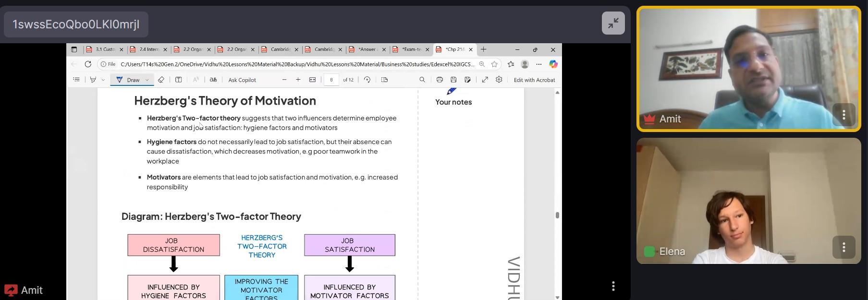This screenshot has width=868, height=300.
Task: Select the Erase tool in PDF toolbar
Action: (161, 80)
